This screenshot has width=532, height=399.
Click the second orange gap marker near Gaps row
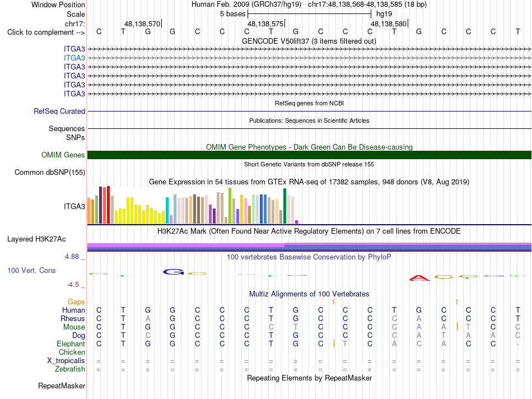(x=456, y=302)
